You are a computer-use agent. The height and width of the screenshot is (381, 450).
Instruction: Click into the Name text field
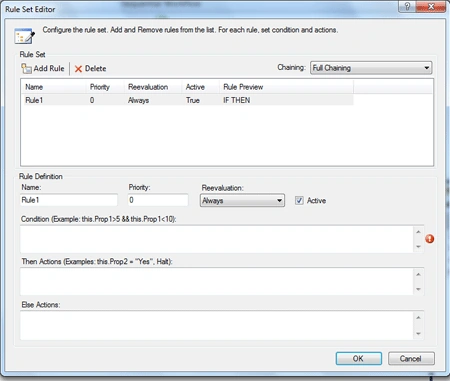click(x=69, y=200)
